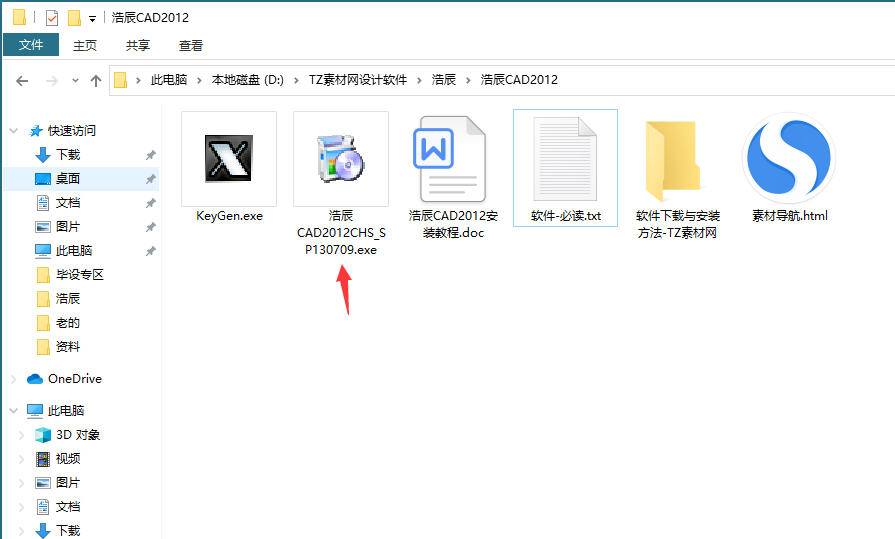
Task: Open pinned 此电脑 under quick access
Action: tap(74, 251)
